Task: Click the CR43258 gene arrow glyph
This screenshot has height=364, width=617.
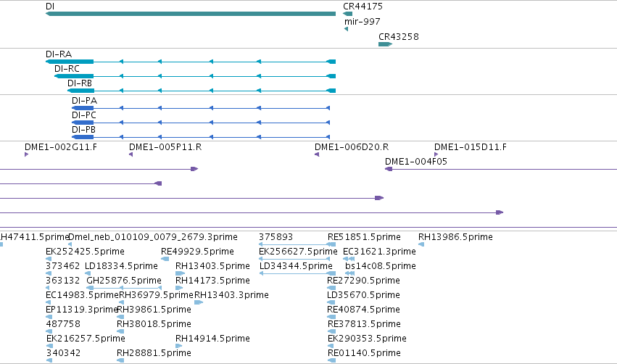Action: pos(385,44)
